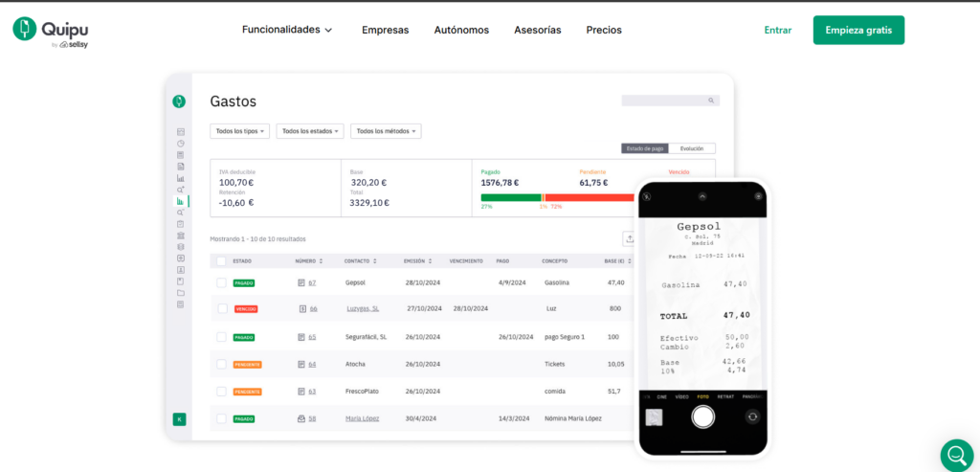This screenshot has width=980, height=472.
Task: Open the Todos los métodos dropdown
Action: pyautogui.click(x=387, y=131)
